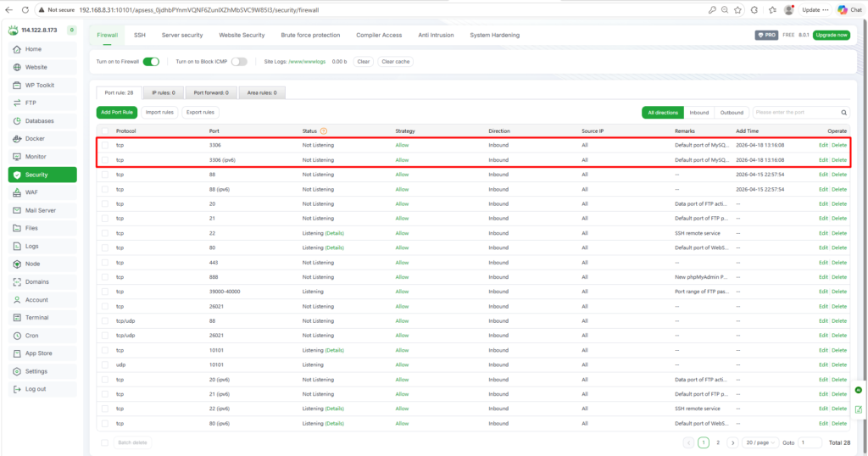Open the 20 / page dropdown
Image resolution: width=868 pixels, height=456 pixels.
[759, 442]
